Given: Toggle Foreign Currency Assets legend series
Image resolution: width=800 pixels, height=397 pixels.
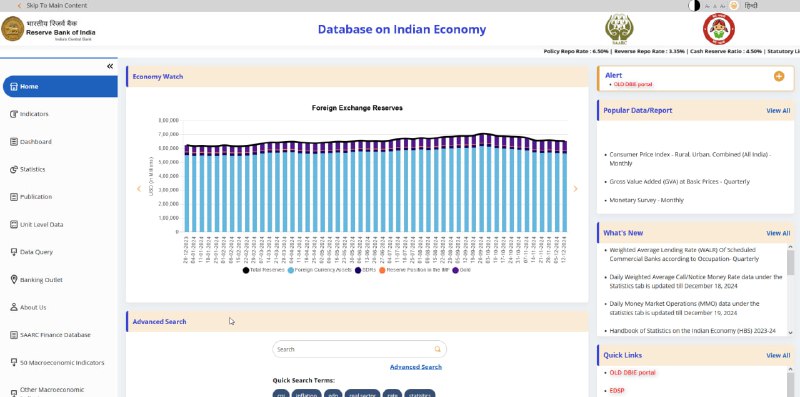Looking at the screenshot, I should (319, 270).
